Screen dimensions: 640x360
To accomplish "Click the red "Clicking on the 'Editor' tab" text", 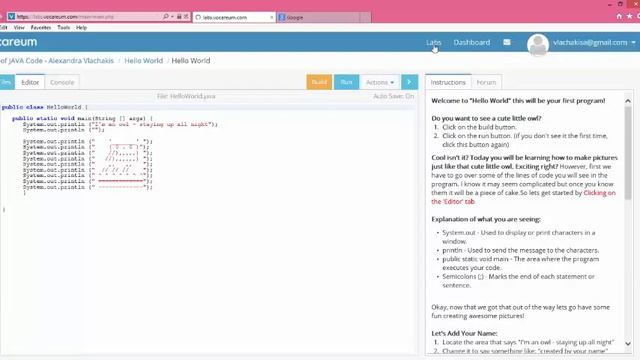I will point(523,197).
